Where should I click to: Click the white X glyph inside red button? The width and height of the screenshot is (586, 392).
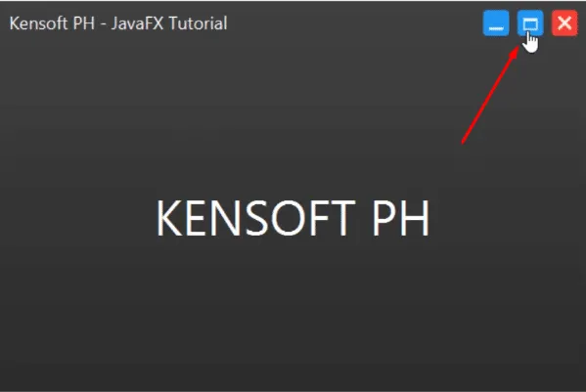pyautogui.click(x=564, y=23)
